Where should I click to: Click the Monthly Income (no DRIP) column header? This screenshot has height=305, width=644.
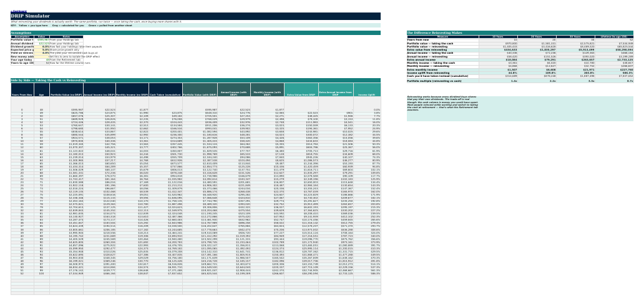click(x=132, y=90)
